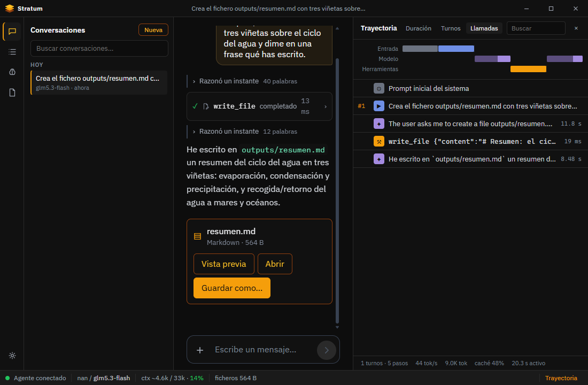Click the chat vertical scrollbar
The image size is (588, 385).
click(337, 190)
